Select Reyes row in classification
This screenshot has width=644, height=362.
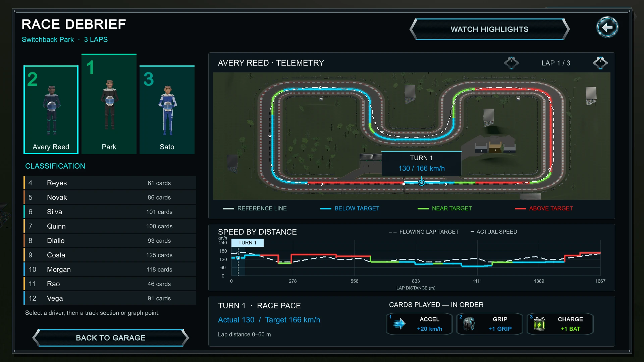click(x=110, y=183)
